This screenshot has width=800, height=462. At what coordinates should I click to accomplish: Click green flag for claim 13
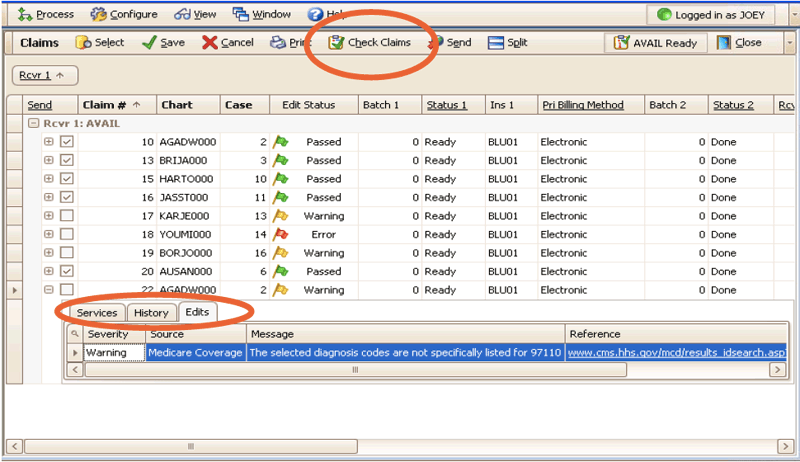tap(281, 160)
